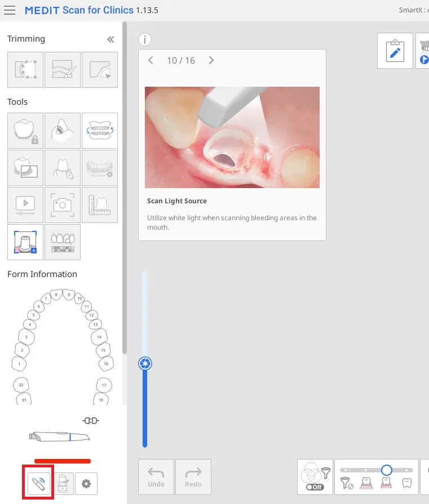Click the scanner handpiece mode button

pyautogui.click(x=38, y=483)
